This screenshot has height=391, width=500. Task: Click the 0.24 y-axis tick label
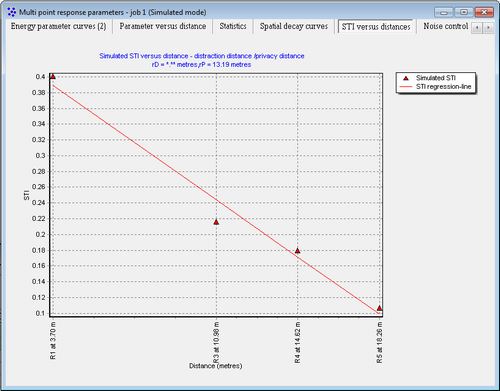[x=39, y=203]
